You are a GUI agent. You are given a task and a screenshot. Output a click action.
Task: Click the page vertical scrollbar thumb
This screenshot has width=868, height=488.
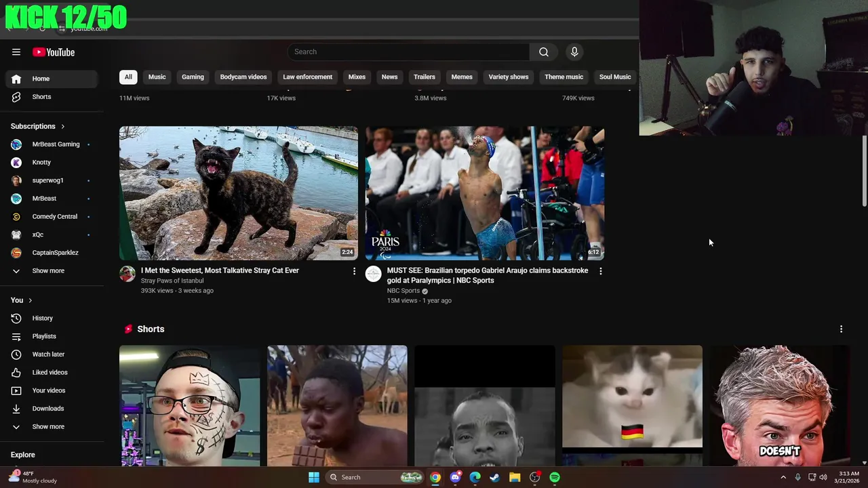[864, 171]
